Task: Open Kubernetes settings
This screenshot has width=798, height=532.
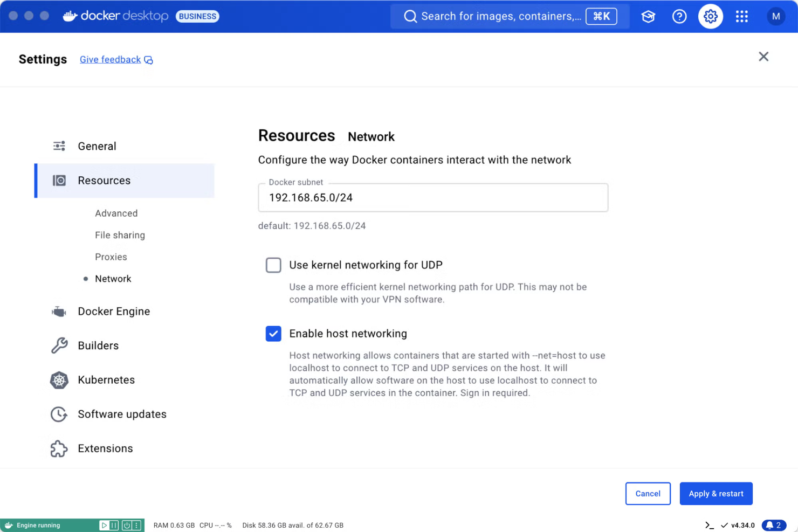Action: pyautogui.click(x=106, y=380)
